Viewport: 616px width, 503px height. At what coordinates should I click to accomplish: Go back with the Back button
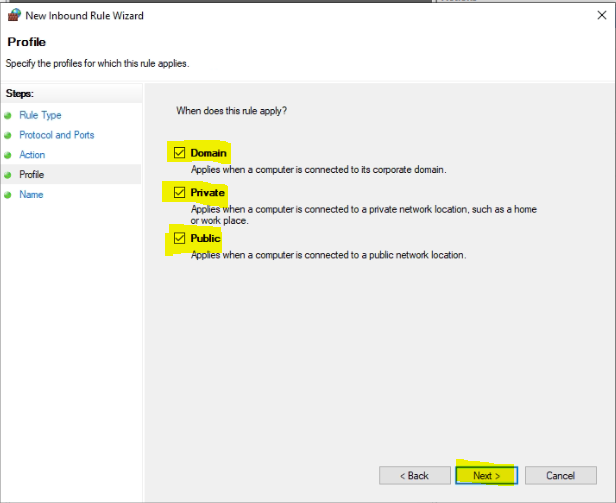tap(415, 475)
